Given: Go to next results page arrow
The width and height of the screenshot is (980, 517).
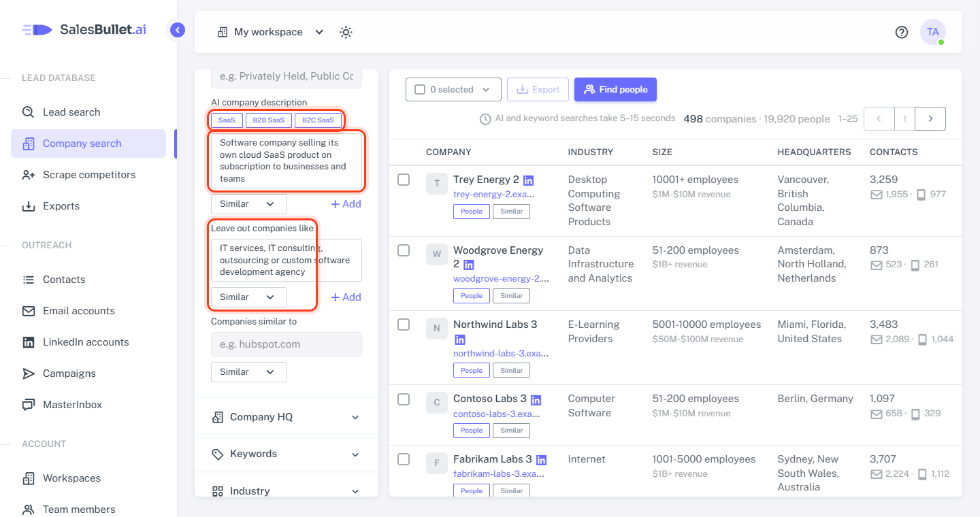Looking at the screenshot, I should (x=930, y=118).
